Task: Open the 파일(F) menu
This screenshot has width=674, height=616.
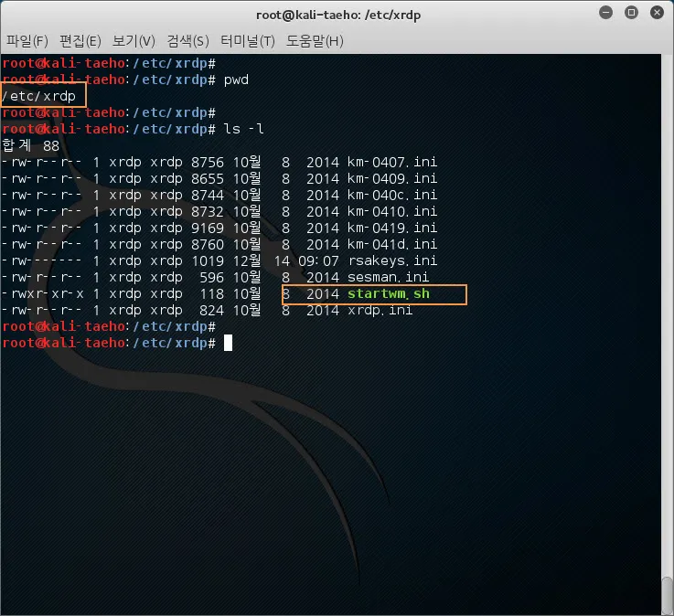Action: click(x=27, y=41)
